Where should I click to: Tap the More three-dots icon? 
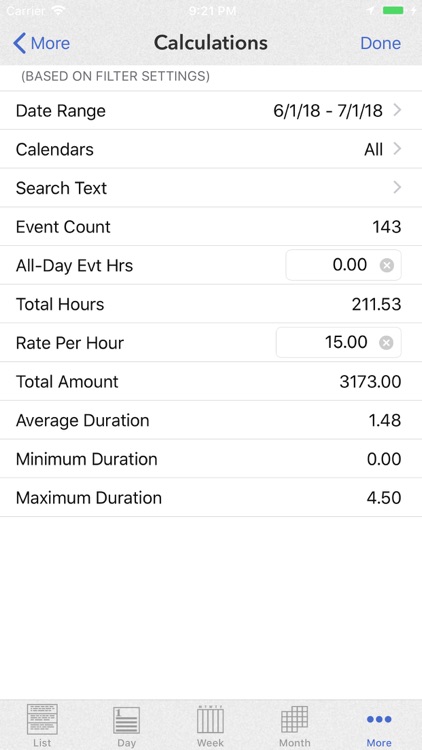(379, 719)
